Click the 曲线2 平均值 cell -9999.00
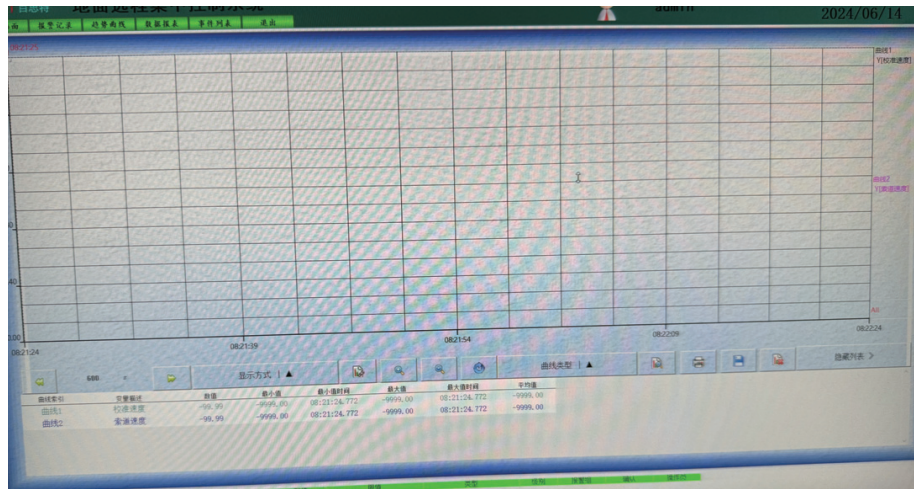Viewport: 916px width, 493px height. click(x=528, y=407)
